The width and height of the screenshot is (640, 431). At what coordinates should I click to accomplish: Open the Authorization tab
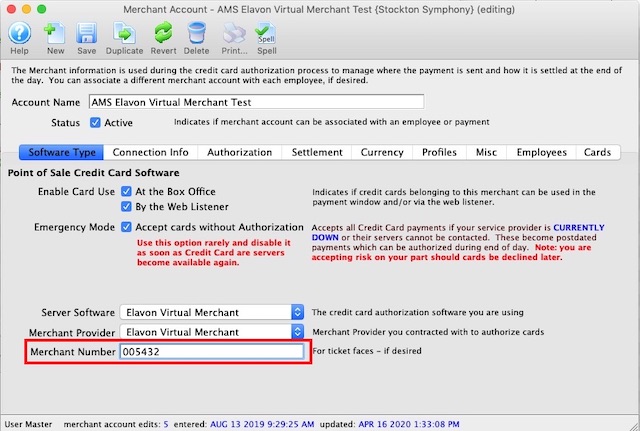click(x=240, y=152)
